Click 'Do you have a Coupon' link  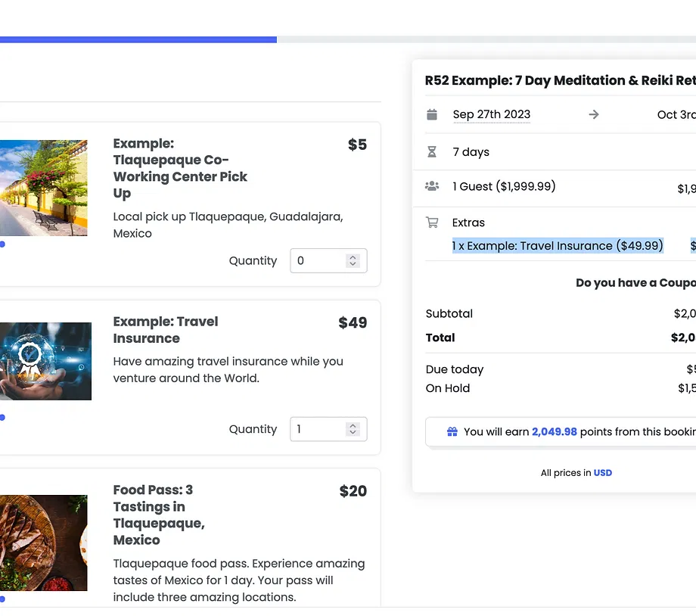point(635,283)
